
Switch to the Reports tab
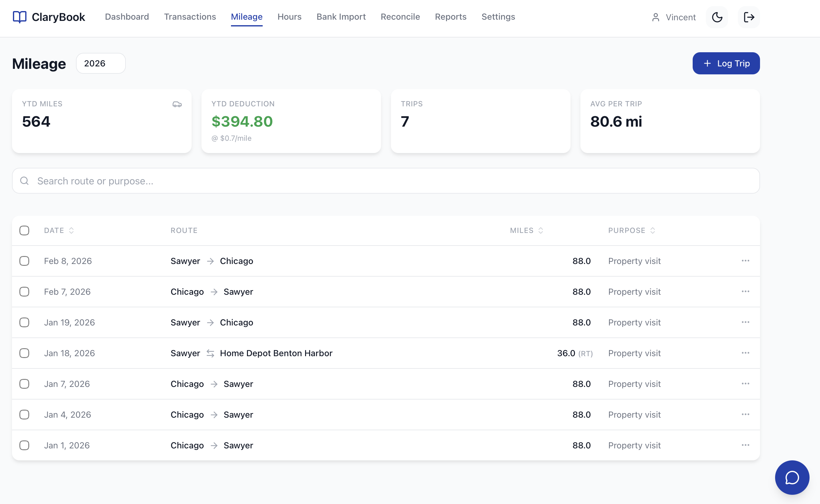pyautogui.click(x=450, y=17)
